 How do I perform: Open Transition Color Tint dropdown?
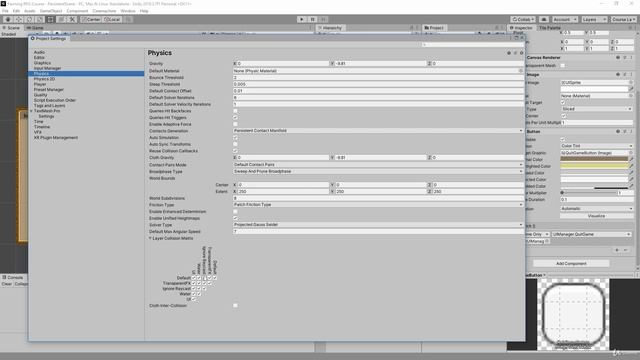pyautogui.click(x=597, y=146)
